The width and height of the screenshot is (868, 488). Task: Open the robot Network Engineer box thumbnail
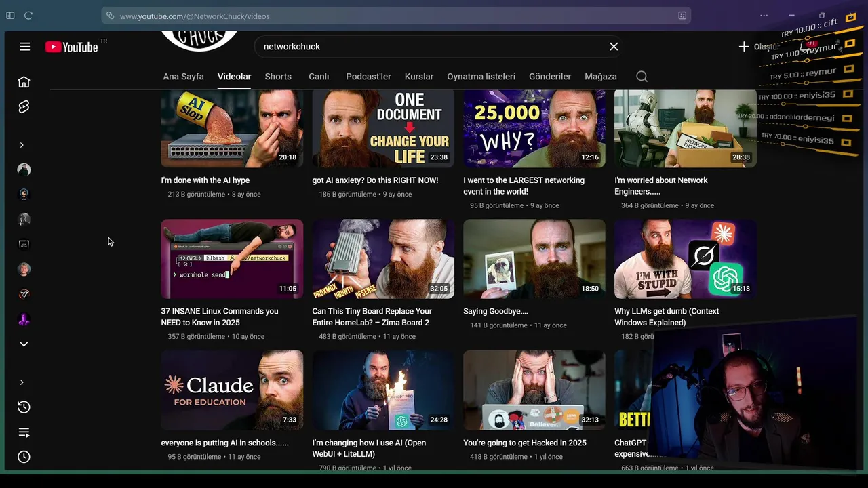pos(686,128)
